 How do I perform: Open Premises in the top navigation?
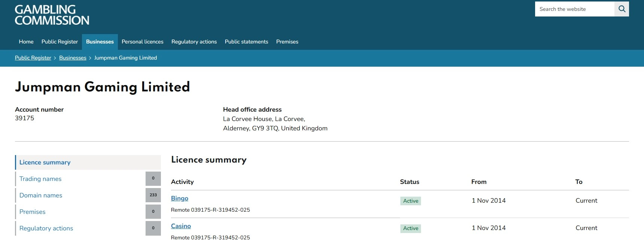(287, 42)
